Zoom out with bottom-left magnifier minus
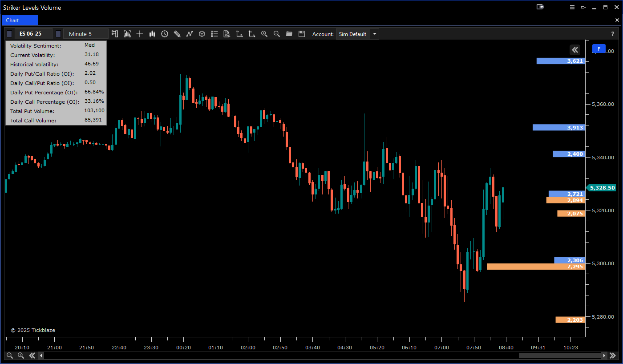623x364 pixels. coord(9,356)
